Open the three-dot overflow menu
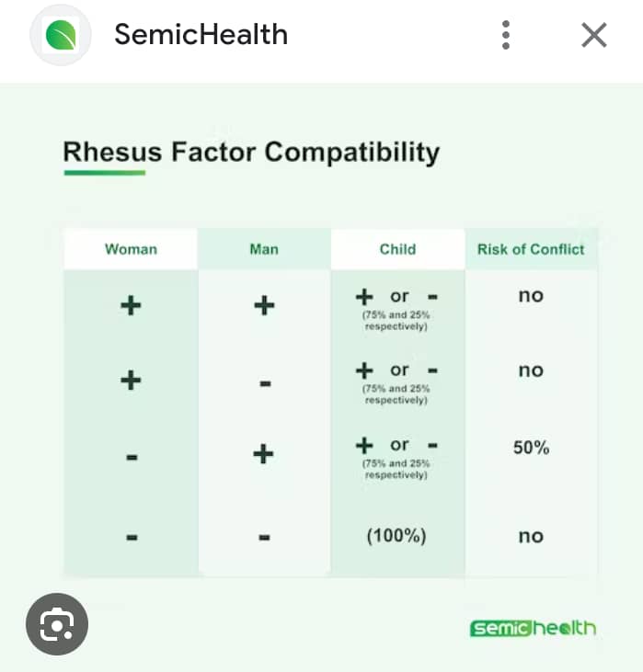 pos(506,35)
